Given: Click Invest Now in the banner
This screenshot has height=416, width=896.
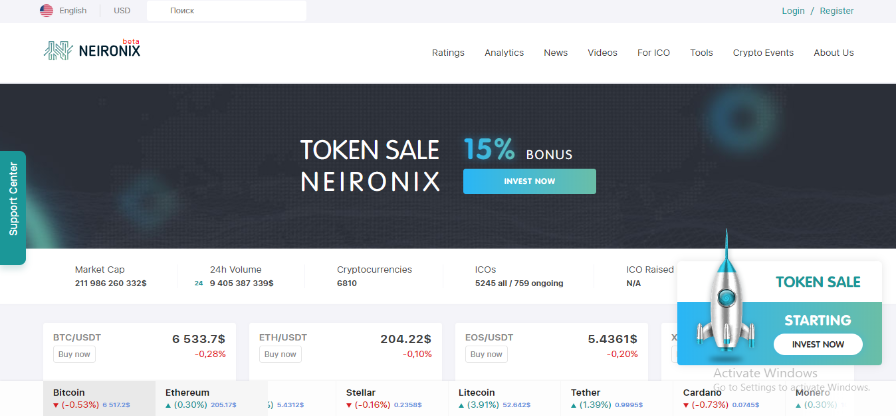Looking at the screenshot, I should coord(529,181).
